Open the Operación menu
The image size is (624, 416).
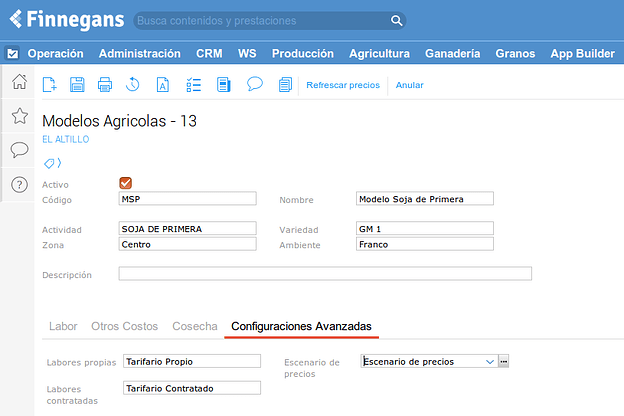(55, 53)
